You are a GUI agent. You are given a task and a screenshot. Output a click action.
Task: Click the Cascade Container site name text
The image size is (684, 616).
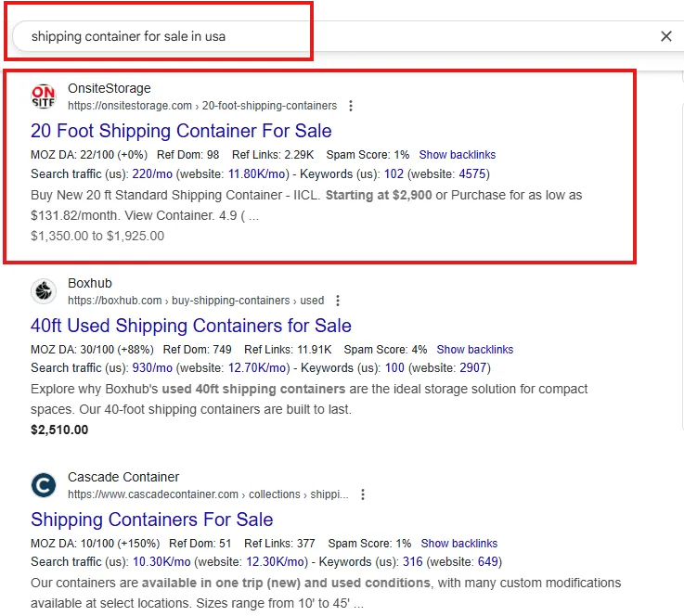point(123,478)
